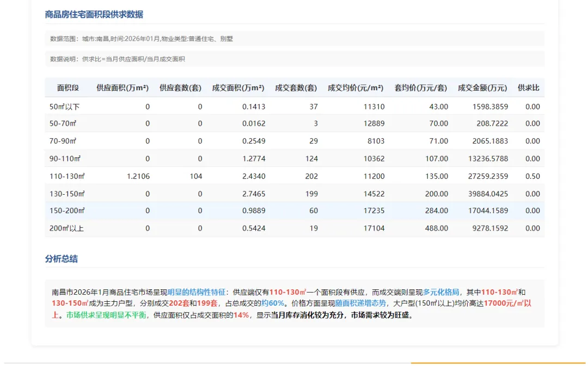Click per-unit price value 488.00
This screenshot has height=366, width=588.
pyautogui.click(x=437, y=228)
